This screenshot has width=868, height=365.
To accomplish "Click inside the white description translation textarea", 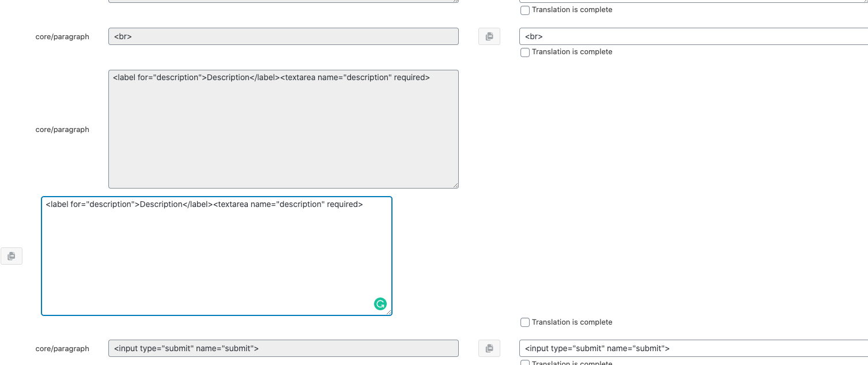I will click(217, 256).
